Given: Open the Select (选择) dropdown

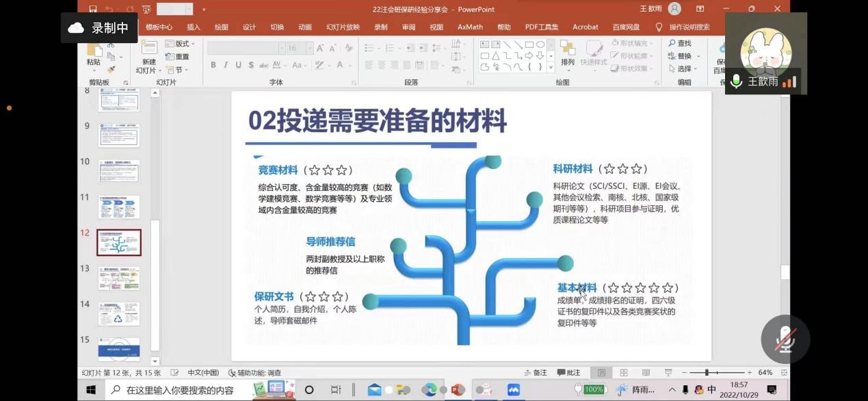Looking at the screenshot, I should [683, 68].
